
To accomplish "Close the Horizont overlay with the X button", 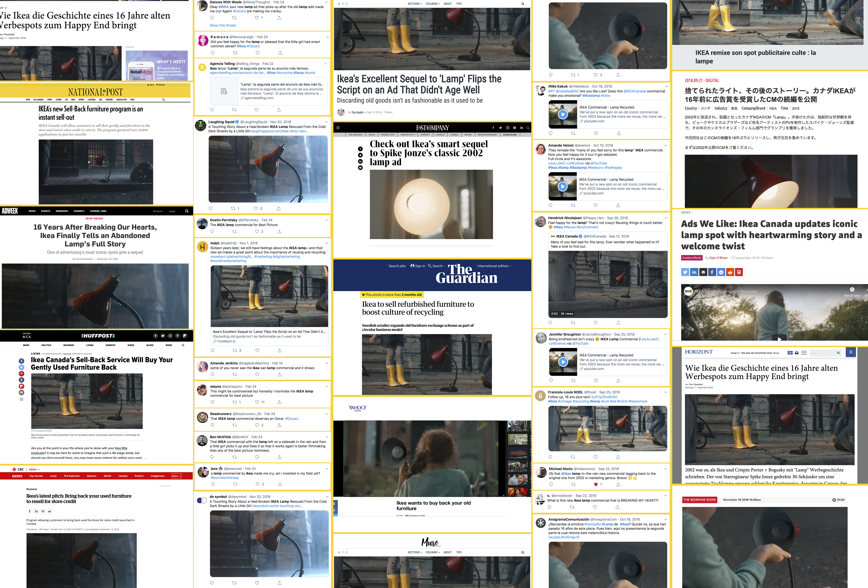I will (851, 352).
